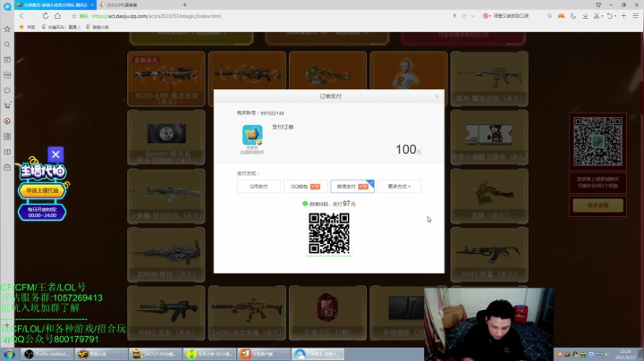The width and height of the screenshot is (644, 361).
Task: Click the payment app logo in dialog
Action: (252, 135)
